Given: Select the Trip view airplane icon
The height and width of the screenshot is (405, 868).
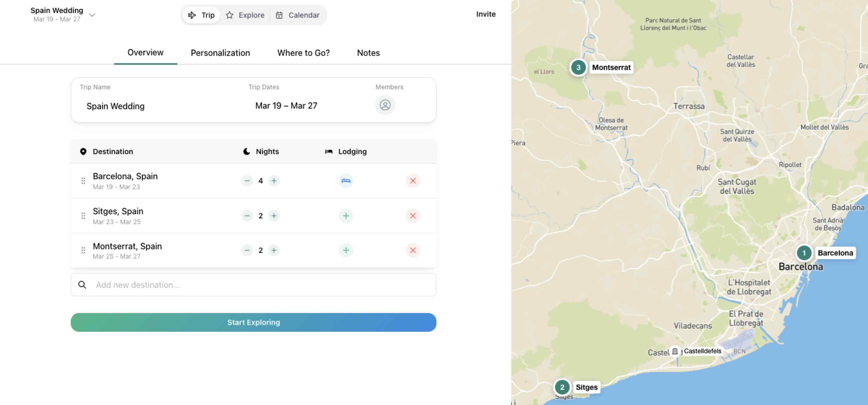Looking at the screenshot, I should [192, 15].
